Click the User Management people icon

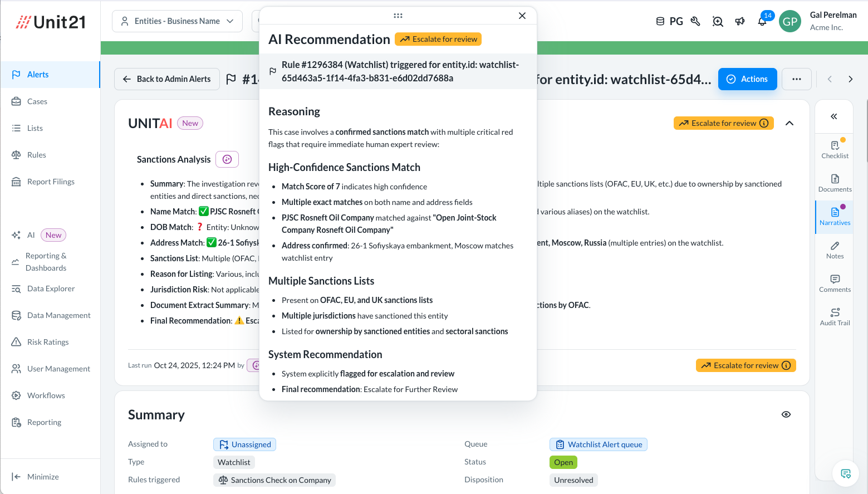(16, 369)
